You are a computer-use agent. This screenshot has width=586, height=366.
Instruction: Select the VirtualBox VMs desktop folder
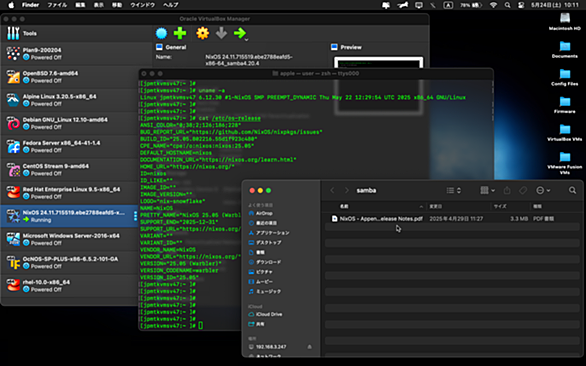(x=565, y=132)
